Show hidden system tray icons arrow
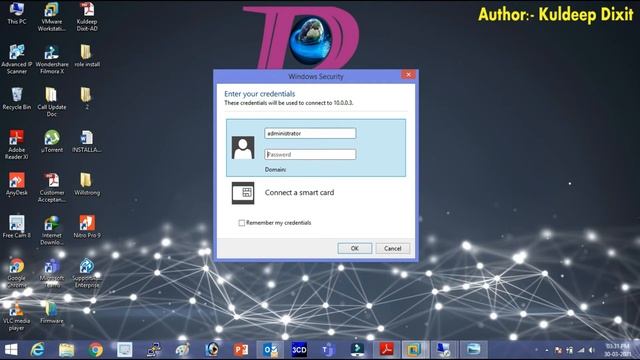Image resolution: width=640 pixels, height=360 pixels. tap(547, 350)
